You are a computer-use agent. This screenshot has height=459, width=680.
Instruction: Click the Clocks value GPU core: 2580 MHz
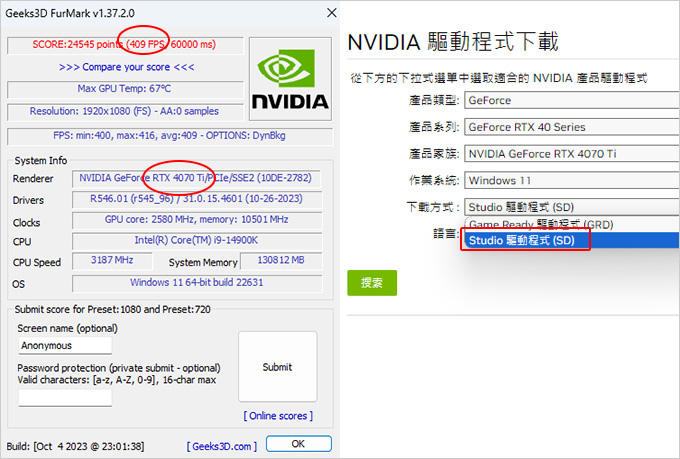[x=196, y=220]
